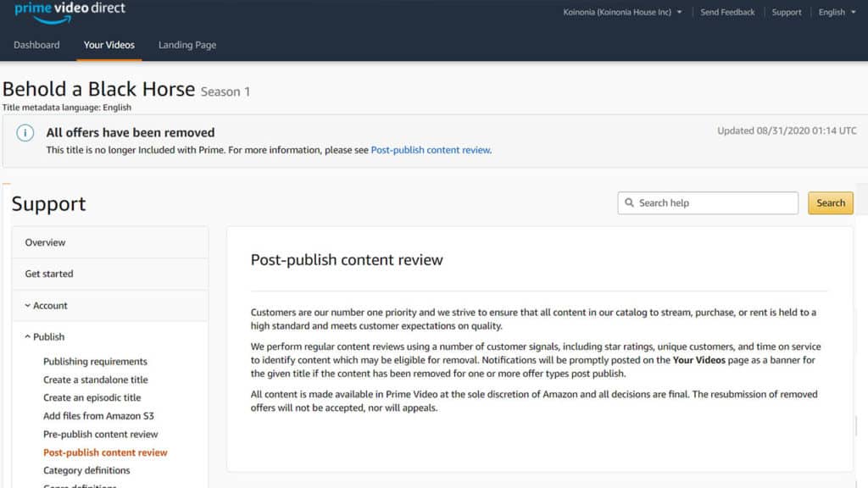The image size is (868, 488).
Task: Click the bold Your Videos text in the article
Action: coord(698,360)
